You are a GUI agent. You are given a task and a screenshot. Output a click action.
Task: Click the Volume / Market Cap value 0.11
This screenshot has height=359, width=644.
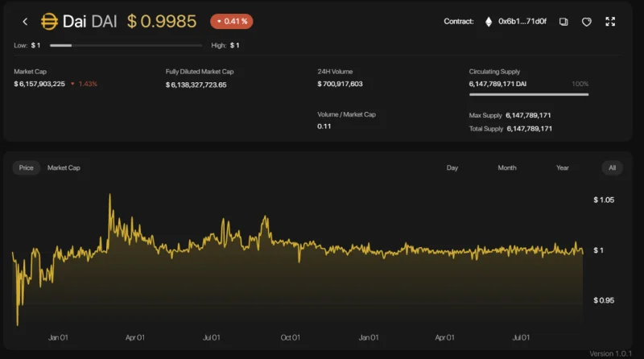tap(324, 126)
